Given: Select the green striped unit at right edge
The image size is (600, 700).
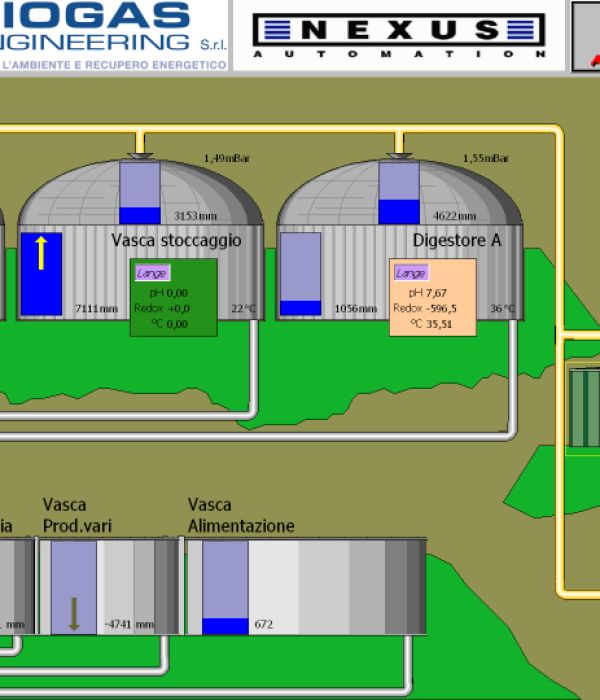Looking at the screenshot, I should (x=585, y=408).
